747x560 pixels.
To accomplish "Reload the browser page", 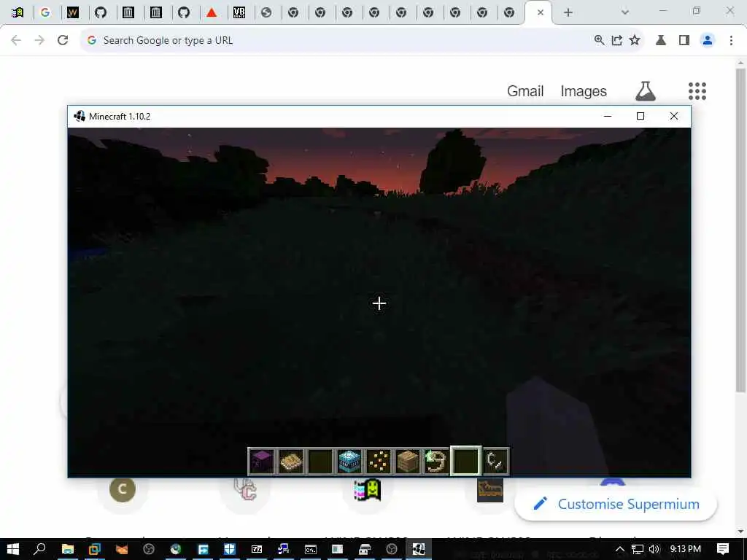I will click(x=63, y=40).
